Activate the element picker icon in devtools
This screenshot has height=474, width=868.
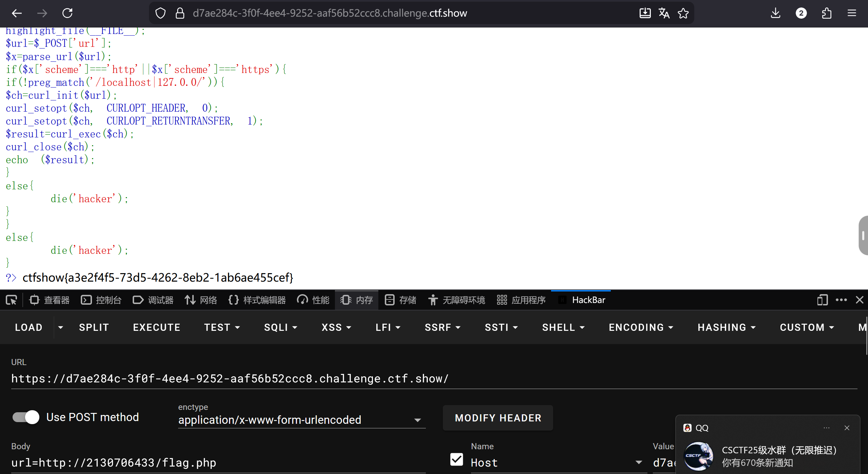[x=11, y=300]
